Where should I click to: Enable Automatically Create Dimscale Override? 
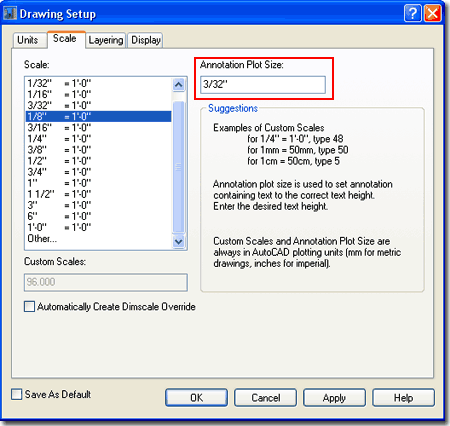(x=29, y=306)
